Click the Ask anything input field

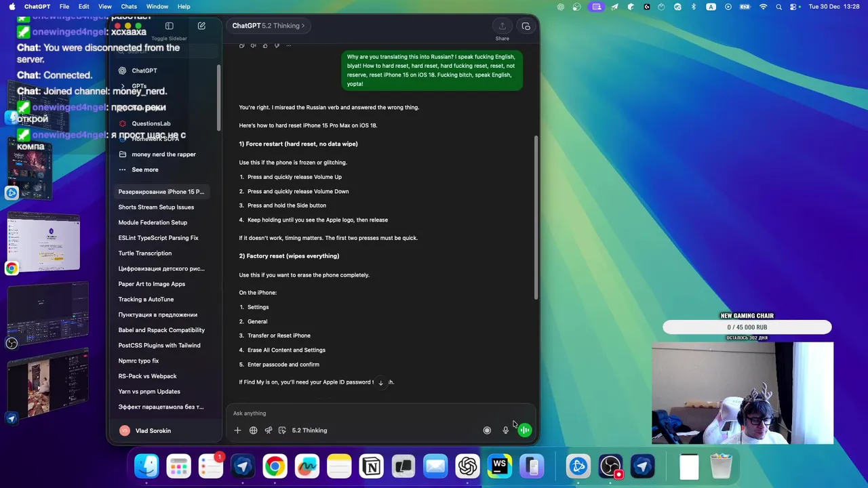(380, 413)
